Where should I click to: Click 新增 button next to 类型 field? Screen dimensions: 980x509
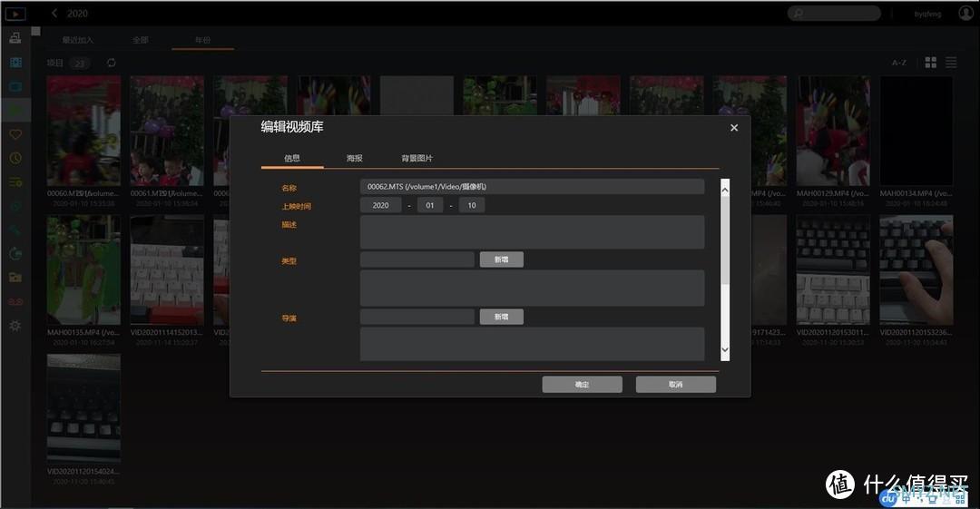click(501, 259)
